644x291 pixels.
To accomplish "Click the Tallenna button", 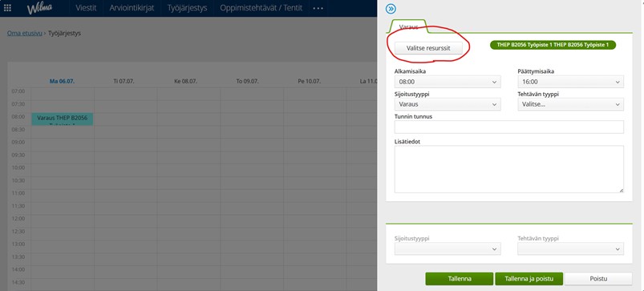I will [x=460, y=279].
